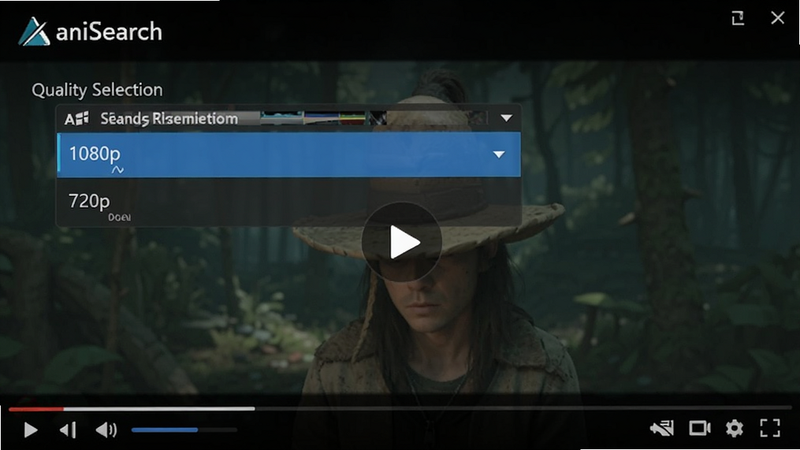Close the player with X button
The width and height of the screenshot is (800, 450).
[778, 18]
